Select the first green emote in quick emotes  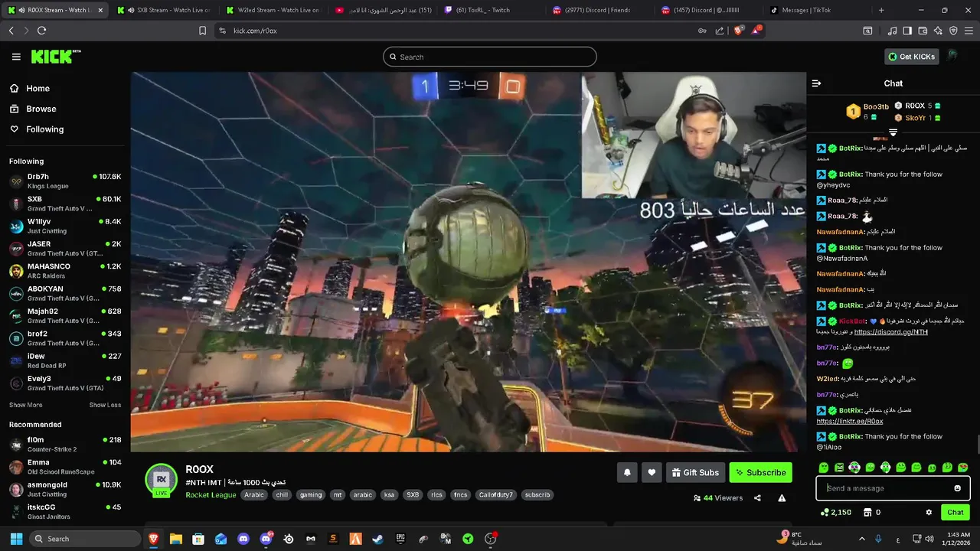tap(824, 468)
